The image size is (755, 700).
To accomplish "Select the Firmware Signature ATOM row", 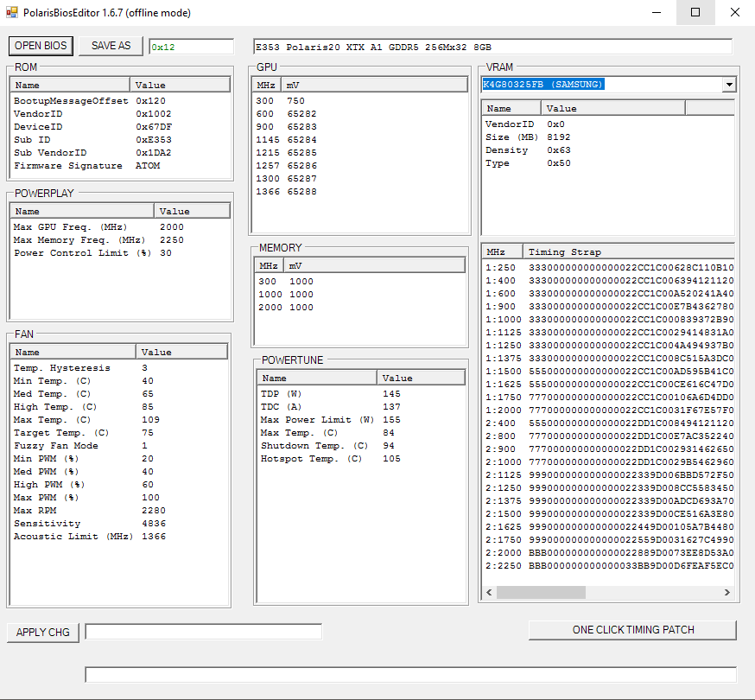I will pos(120,166).
